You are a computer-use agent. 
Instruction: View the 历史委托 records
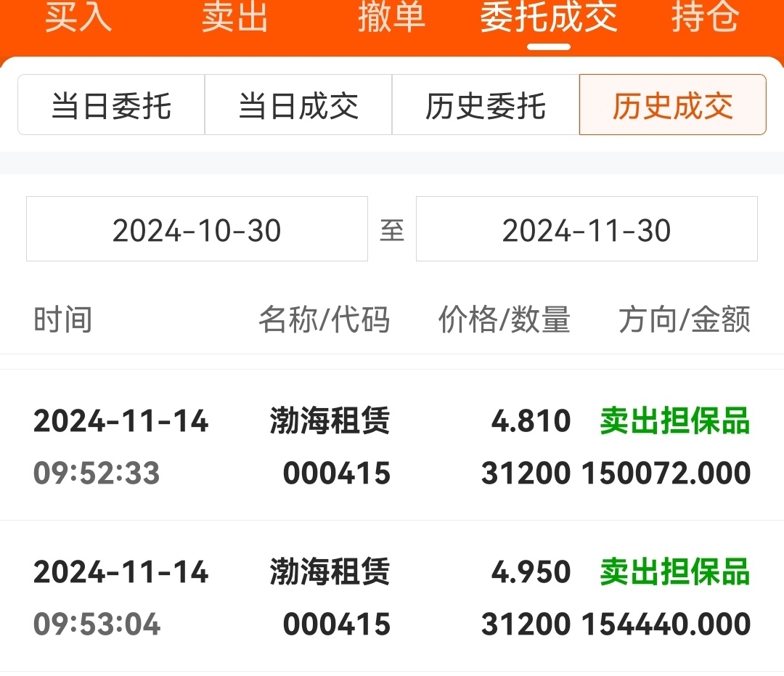click(486, 105)
